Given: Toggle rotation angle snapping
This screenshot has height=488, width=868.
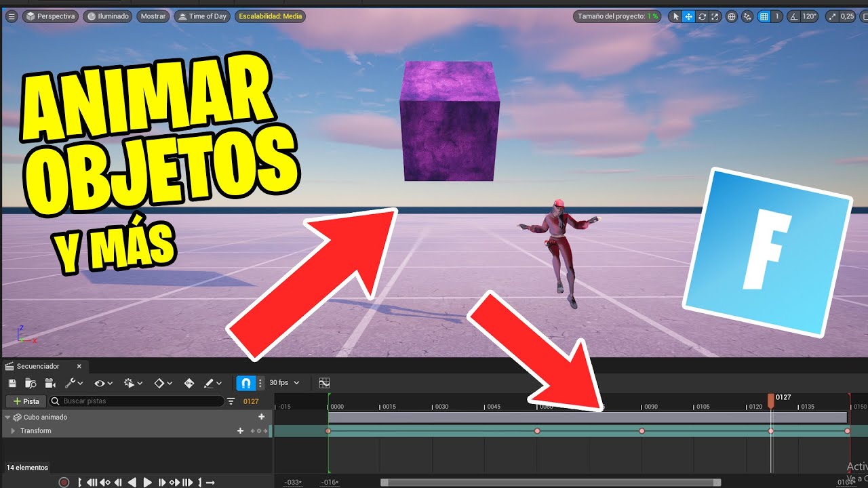Looking at the screenshot, I should tap(795, 16).
